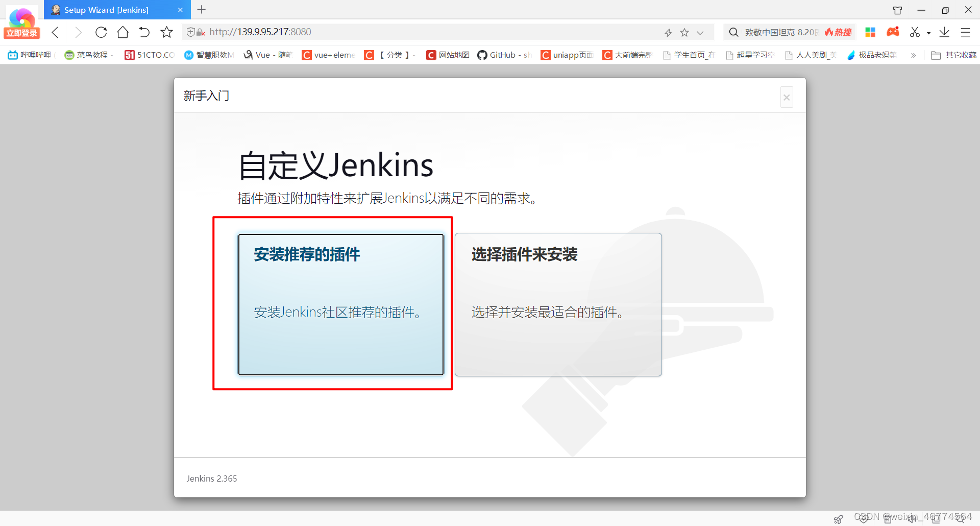Close the 新手入门 dialog with X
980x526 pixels.
click(787, 97)
